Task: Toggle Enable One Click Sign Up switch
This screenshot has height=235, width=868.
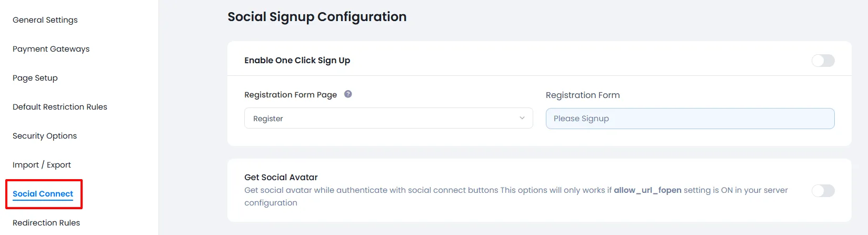Action: click(x=823, y=61)
